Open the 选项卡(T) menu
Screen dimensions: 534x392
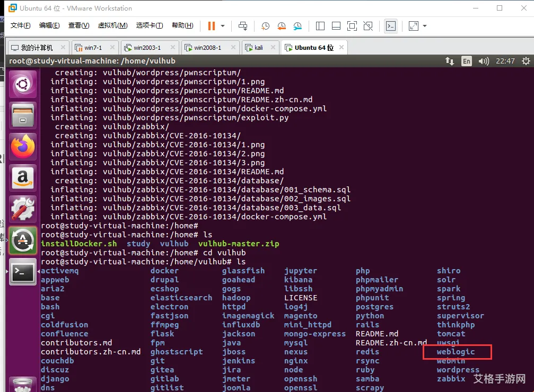(149, 25)
